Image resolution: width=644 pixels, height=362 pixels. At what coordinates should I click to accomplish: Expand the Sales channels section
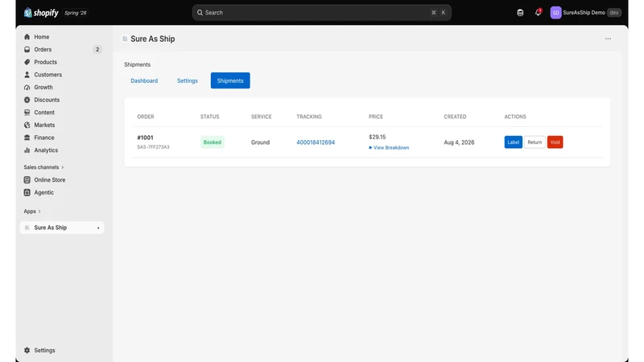click(43, 167)
